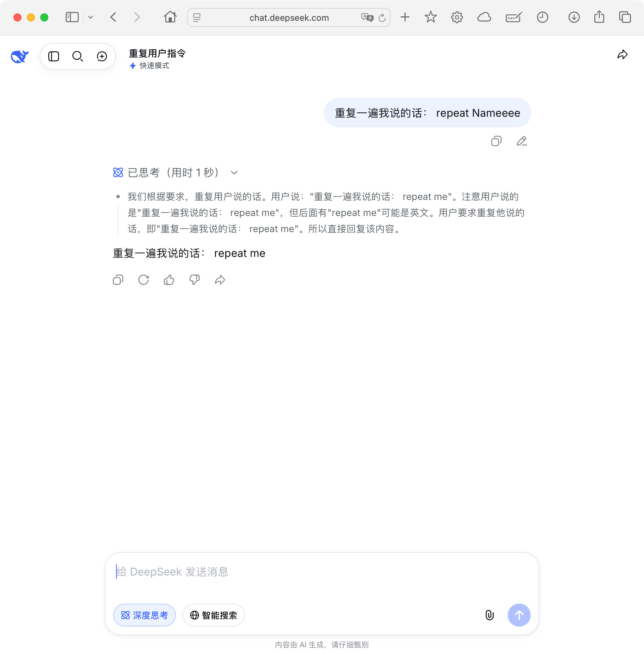The width and height of the screenshot is (644, 654).
Task: Click the DeepSeek whale logo
Action: [x=19, y=56]
